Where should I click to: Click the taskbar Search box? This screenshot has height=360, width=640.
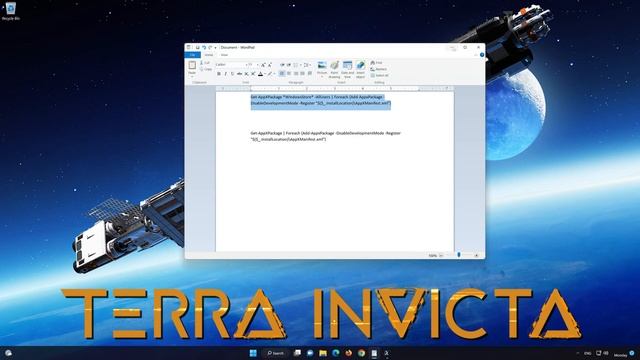tap(275, 353)
